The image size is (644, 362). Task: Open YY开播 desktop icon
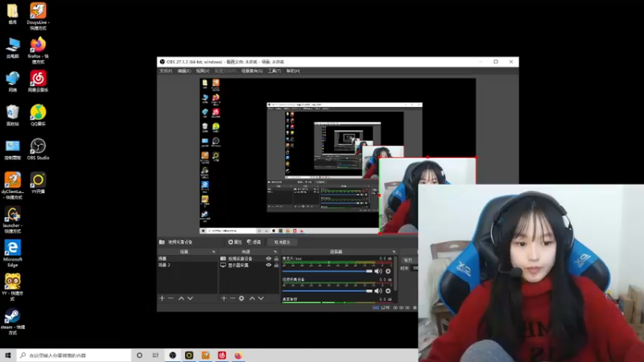pyautogui.click(x=38, y=183)
